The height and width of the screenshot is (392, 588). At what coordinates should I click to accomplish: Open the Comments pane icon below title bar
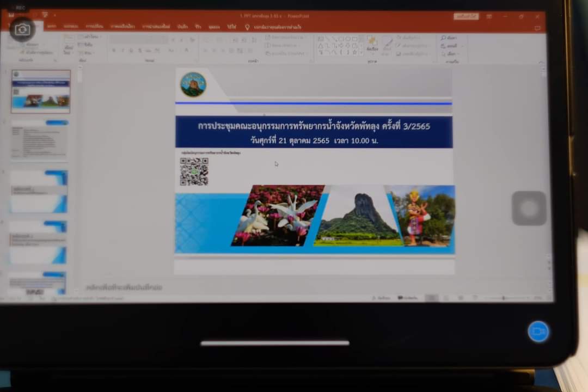537,28
